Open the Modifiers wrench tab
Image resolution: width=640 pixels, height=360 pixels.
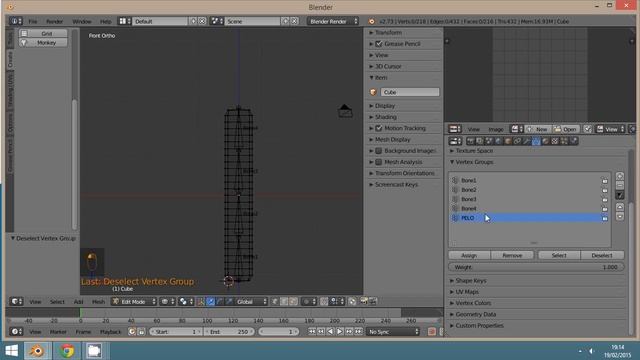(x=527, y=141)
